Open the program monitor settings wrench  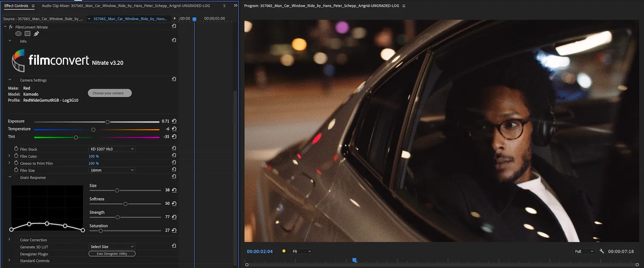point(601,251)
